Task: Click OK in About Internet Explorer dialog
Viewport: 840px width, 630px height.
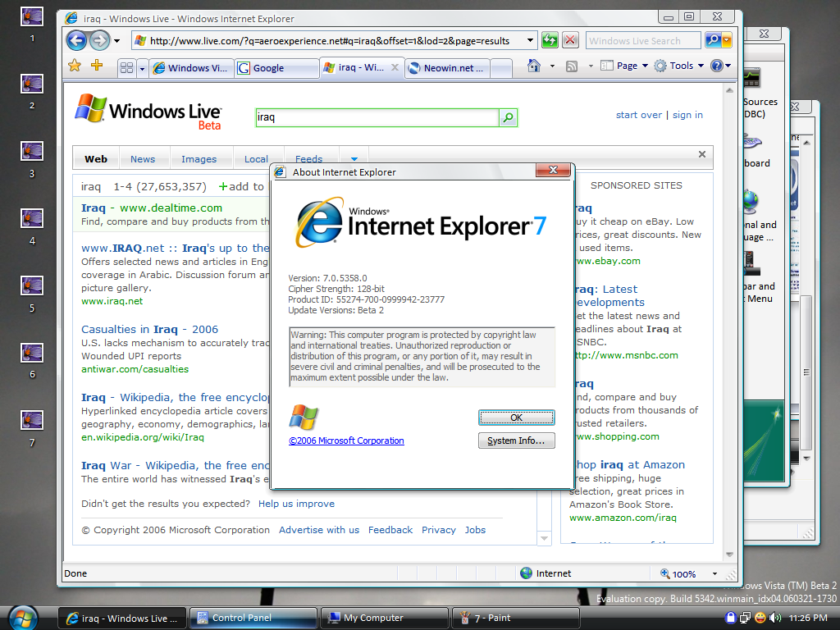Action: coord(517,418)
